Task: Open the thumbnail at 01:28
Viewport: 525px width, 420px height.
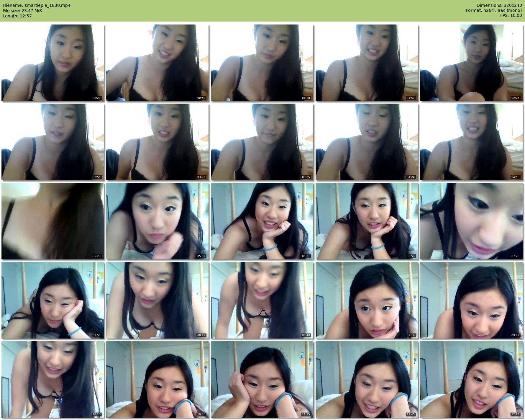Action: pyautogui.click(x=262, y=63)
